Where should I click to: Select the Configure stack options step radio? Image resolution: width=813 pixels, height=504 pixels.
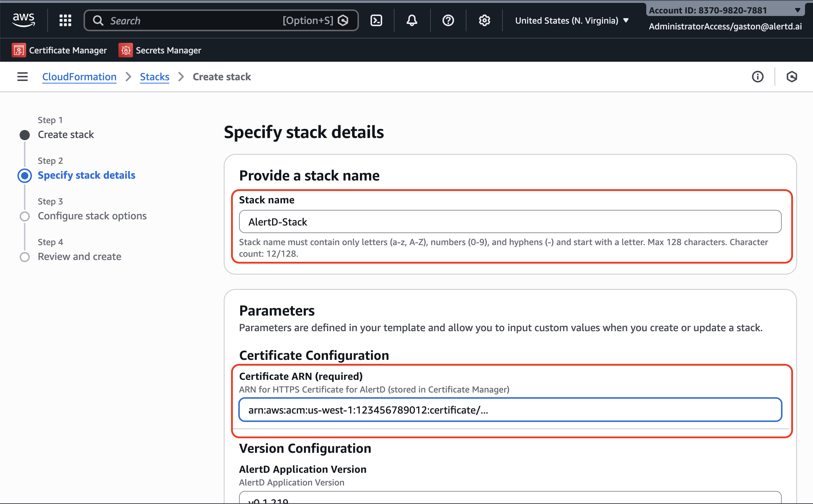pos(25,216)
